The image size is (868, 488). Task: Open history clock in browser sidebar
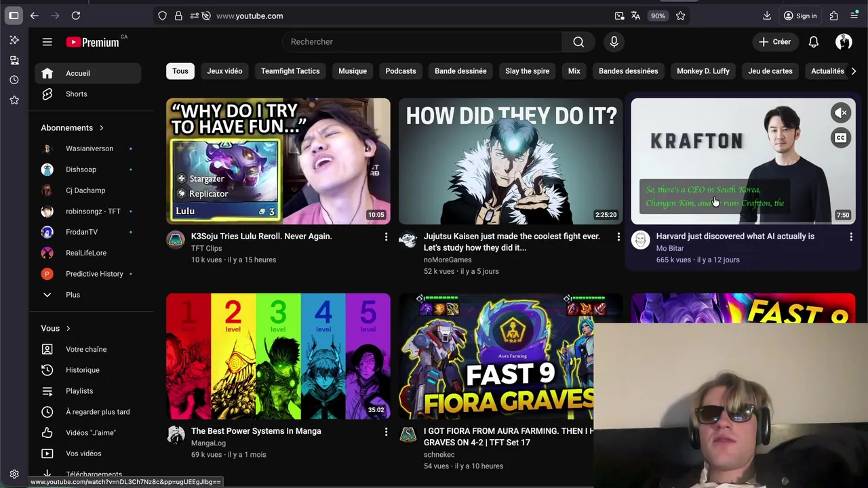pyautogui.click(x=14, y=80)
